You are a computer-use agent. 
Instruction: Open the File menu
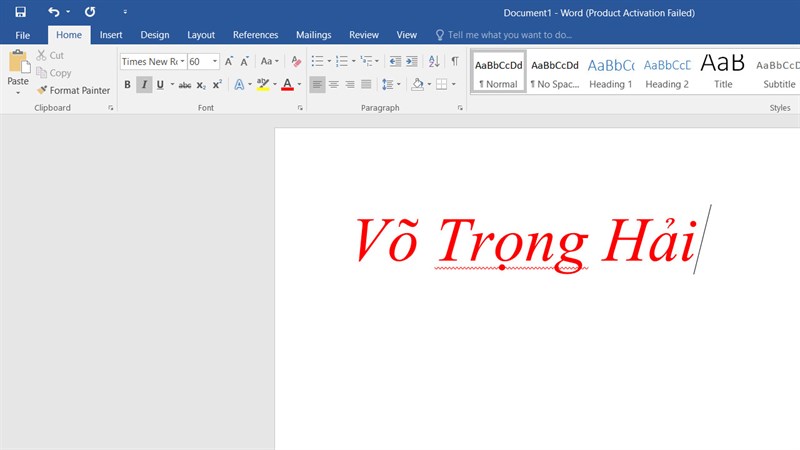(x=22, y=35)
